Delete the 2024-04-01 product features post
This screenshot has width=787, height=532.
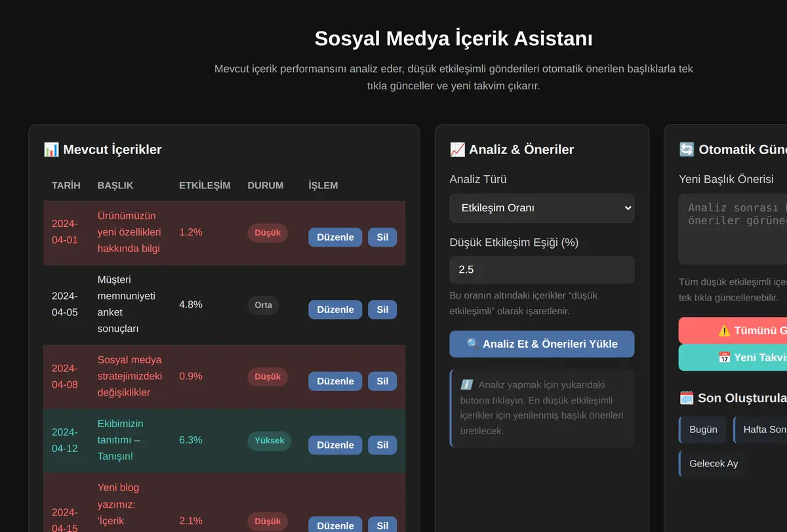click(382, 237)
